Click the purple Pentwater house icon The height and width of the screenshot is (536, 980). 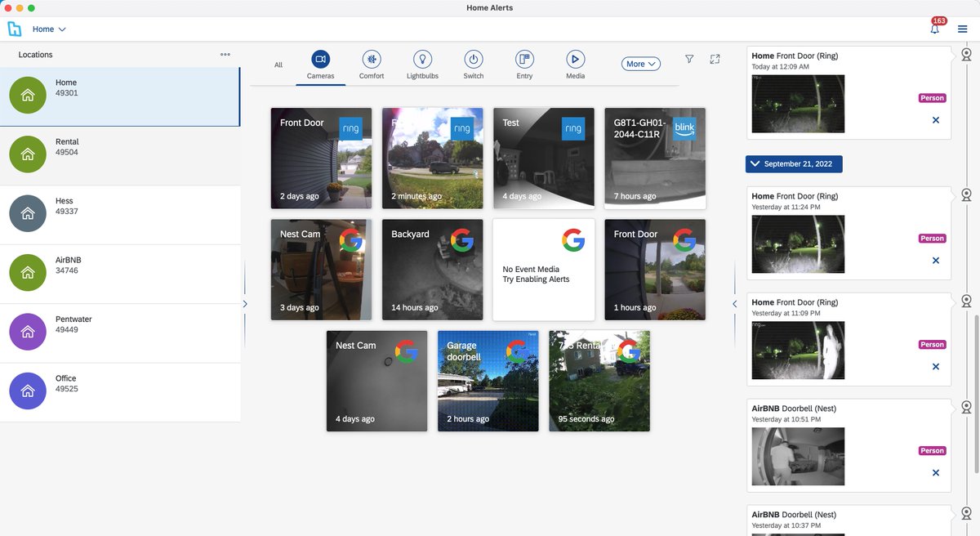click(x=28, y=332)
